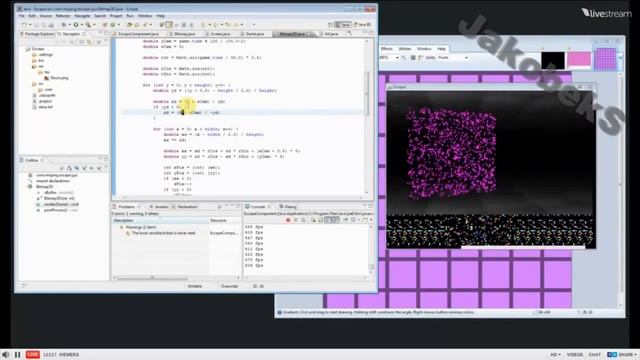Select the Escape project in the tree
This screenshot has height=360, width=640.
[x=38, y=49]
